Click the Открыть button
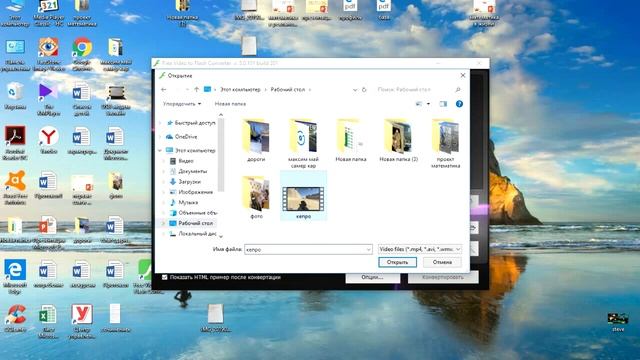 [398, 262]
